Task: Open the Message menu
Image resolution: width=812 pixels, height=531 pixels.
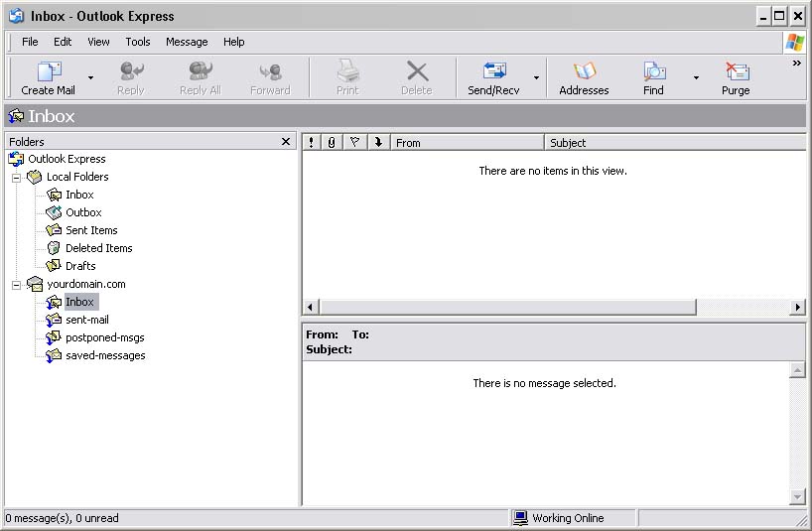Action: coord(187,42)
